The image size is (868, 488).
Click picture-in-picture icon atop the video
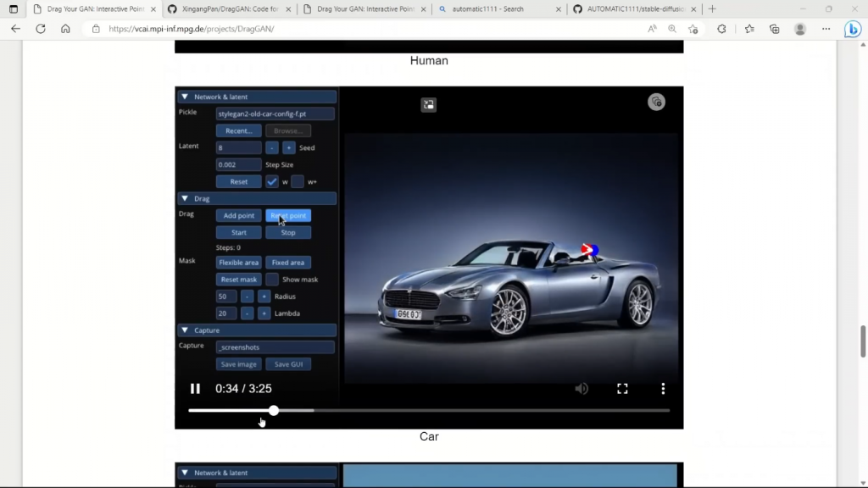pyautogui.click(x=429, y=105)
